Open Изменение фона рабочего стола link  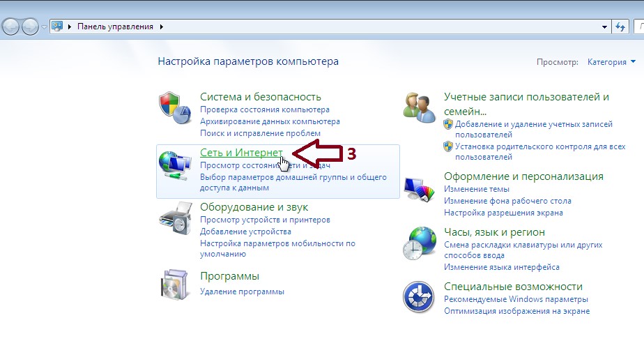coord(507,201)
